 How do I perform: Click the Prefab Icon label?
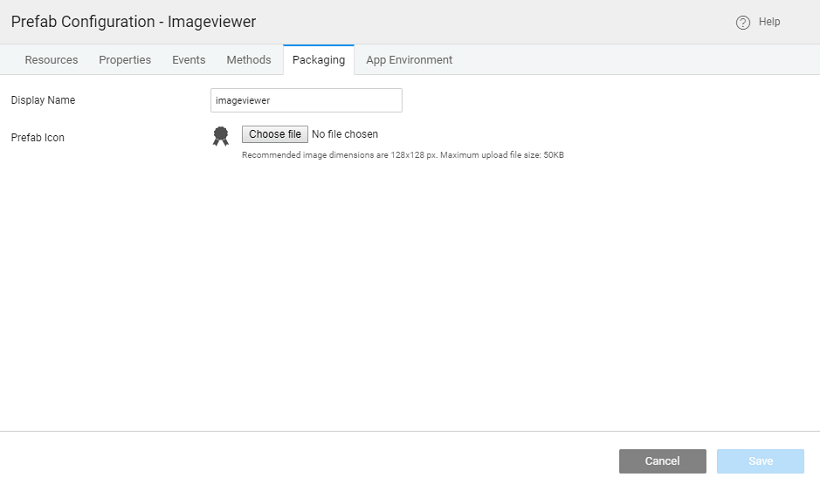coord(38,138)
